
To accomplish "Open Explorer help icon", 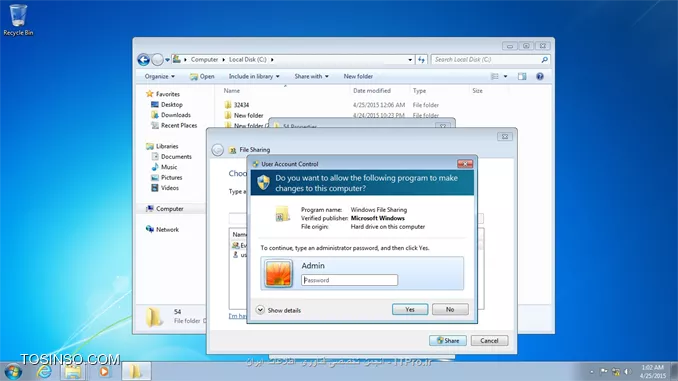I will (540, 76).
